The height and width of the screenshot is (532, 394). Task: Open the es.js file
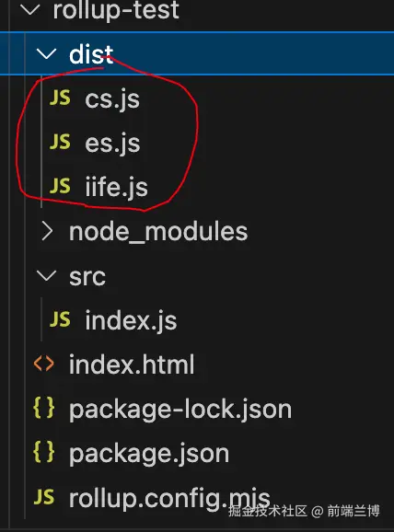(112, 144)
